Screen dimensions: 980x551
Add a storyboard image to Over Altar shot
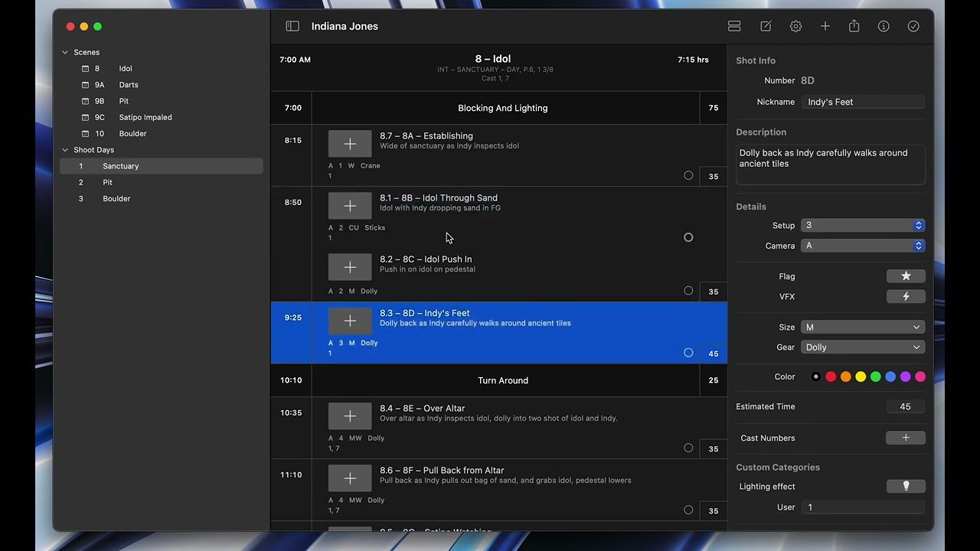(x=350, y=416)
